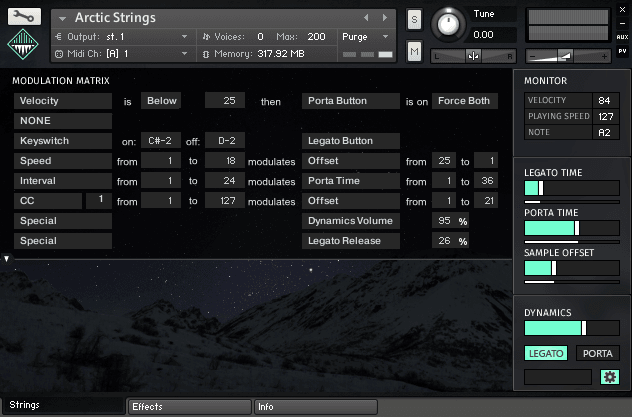Open the Speed source selector

pyautogui.click(x=63, y=161)
